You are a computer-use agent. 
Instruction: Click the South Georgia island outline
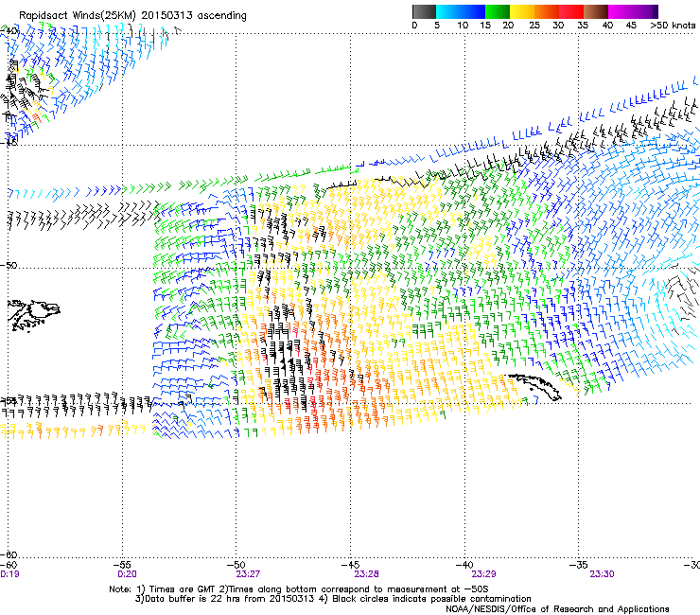534,386
